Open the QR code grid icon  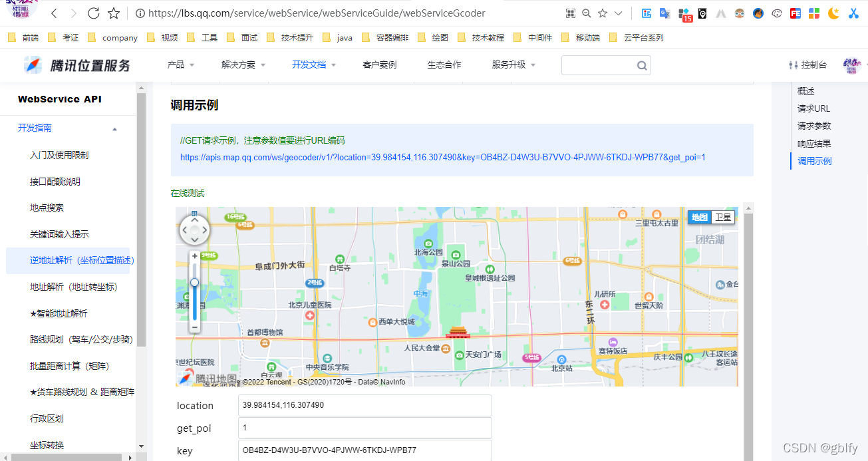570,13
